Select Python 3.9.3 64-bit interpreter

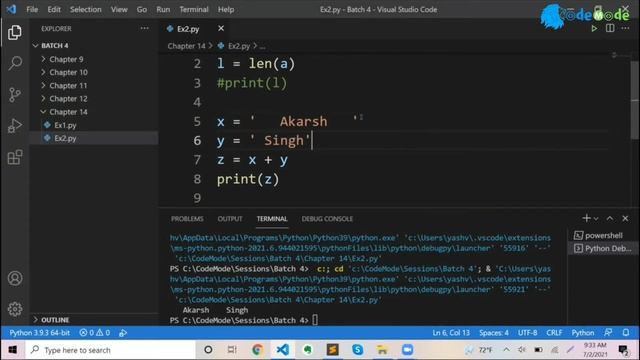40,333
